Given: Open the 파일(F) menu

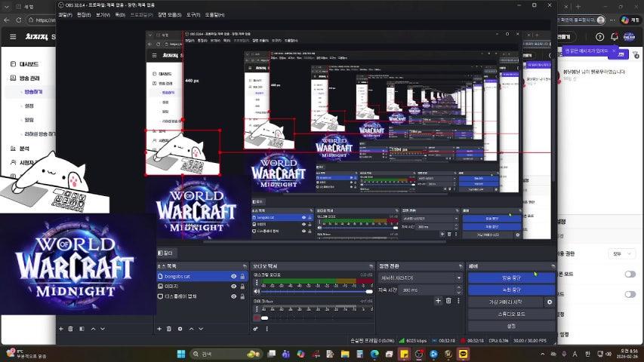Looking at the screenshot, I should pos(66,14).
